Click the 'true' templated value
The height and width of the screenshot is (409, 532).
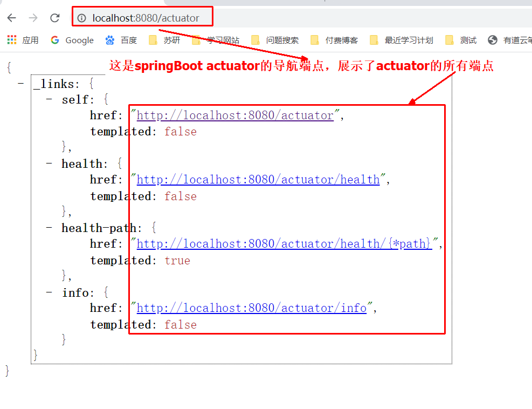click(x=177, y=261)
